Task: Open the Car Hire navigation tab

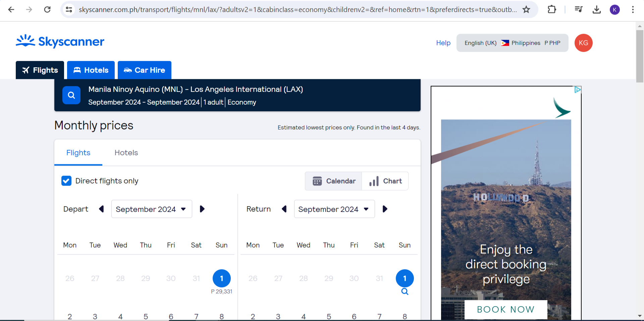Action: pos(145,70)
